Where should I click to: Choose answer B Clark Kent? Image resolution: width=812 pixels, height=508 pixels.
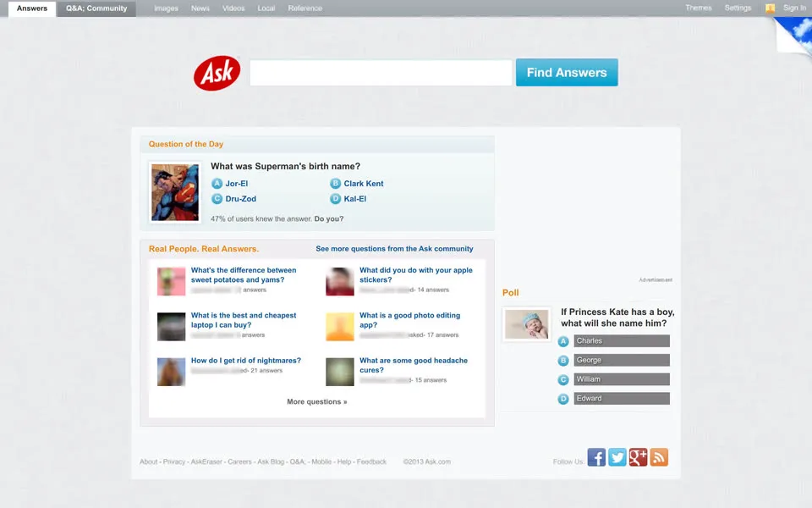(x=357, y=184)
